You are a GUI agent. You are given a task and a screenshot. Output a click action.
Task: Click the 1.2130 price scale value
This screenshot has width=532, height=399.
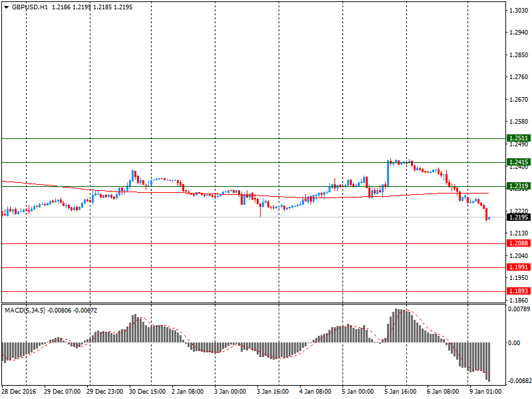pos(519,233)
